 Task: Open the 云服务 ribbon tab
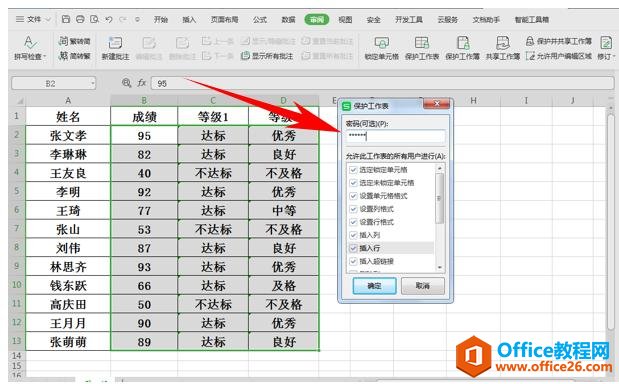[448, 19]
